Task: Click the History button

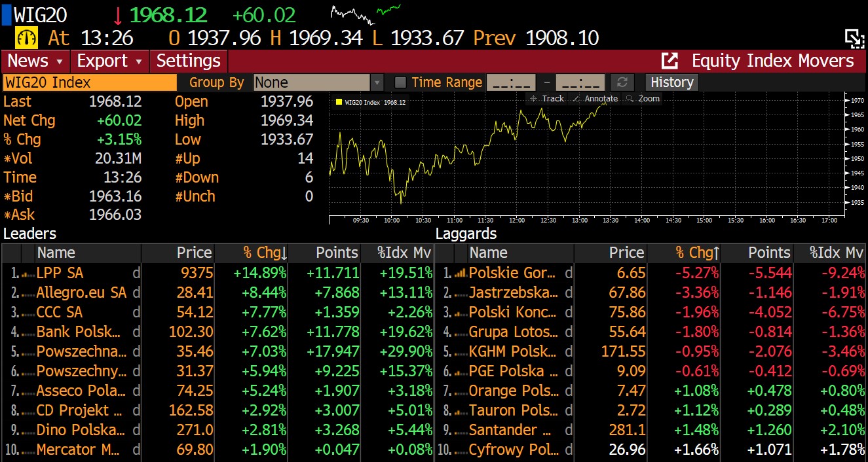Action: (x=671, y=82)
